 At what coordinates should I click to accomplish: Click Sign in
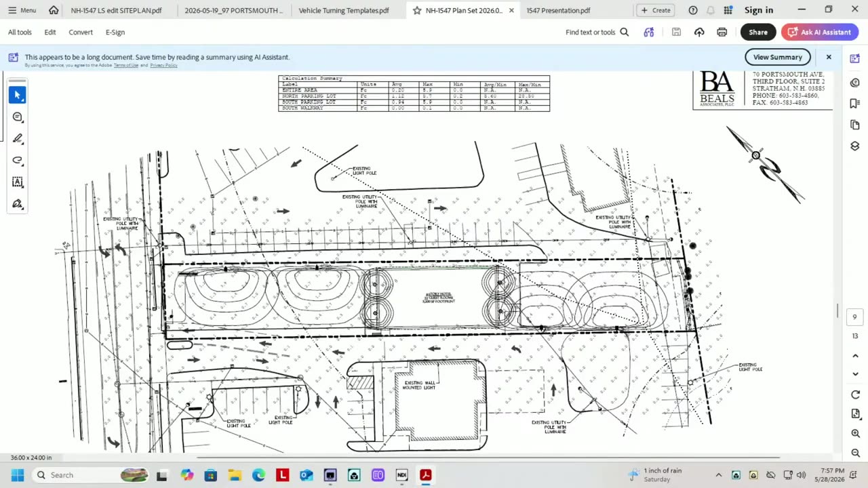(x=759, y=10)
